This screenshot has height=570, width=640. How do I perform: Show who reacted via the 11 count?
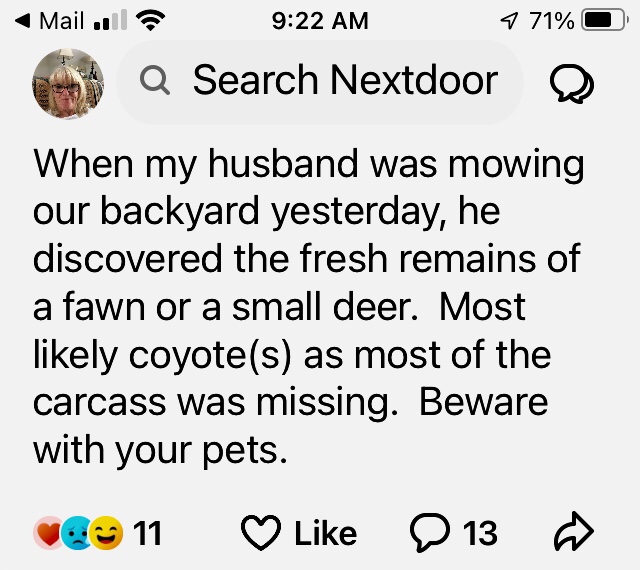point(147,533)
